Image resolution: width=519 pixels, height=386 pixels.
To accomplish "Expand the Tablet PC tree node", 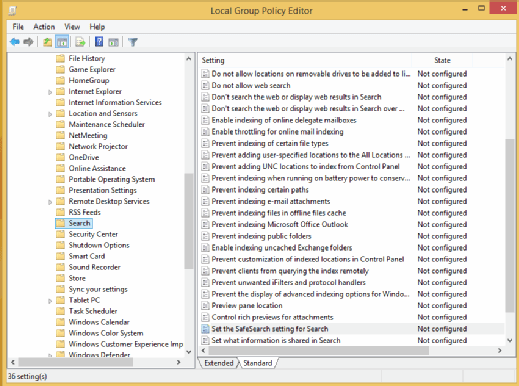I will click(x=50, y=301).
